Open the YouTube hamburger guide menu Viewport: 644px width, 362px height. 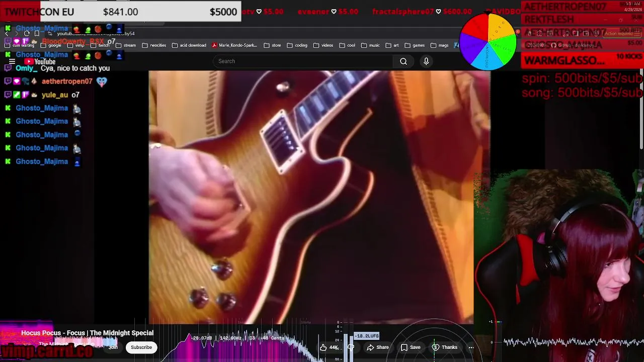tap(12, 61)
